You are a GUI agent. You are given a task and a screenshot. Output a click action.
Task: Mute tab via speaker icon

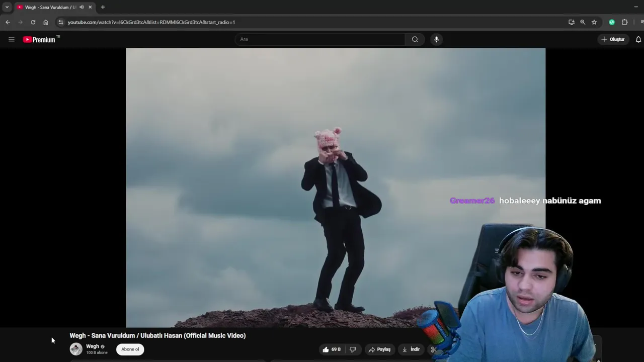[82, 7]
